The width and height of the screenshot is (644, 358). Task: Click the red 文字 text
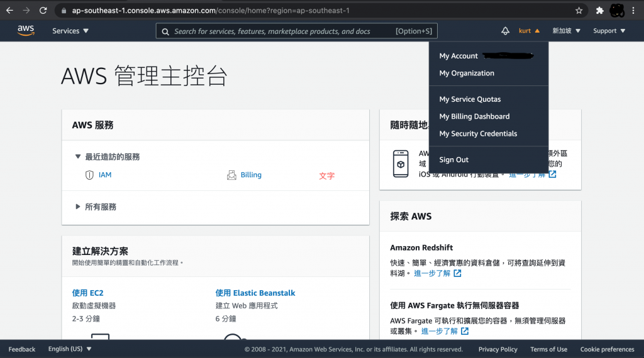[327, 176]
